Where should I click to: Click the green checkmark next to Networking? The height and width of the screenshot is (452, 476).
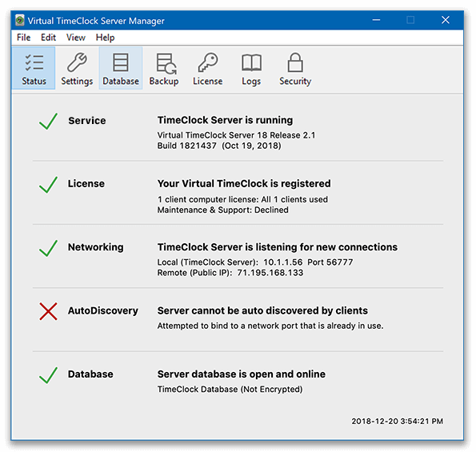point(48,248)
